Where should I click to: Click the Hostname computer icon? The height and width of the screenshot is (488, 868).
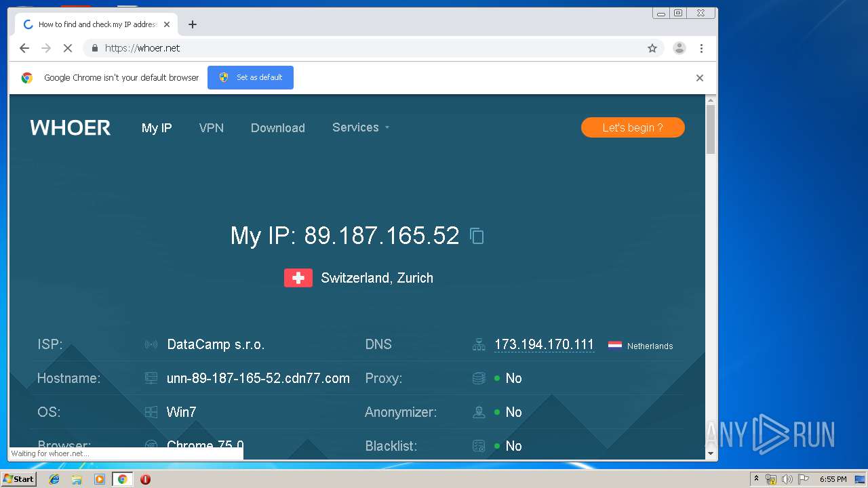click(x=151, y=378)
